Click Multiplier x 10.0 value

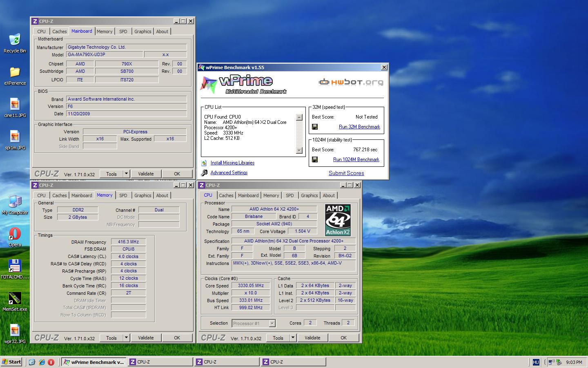[251, 293]
